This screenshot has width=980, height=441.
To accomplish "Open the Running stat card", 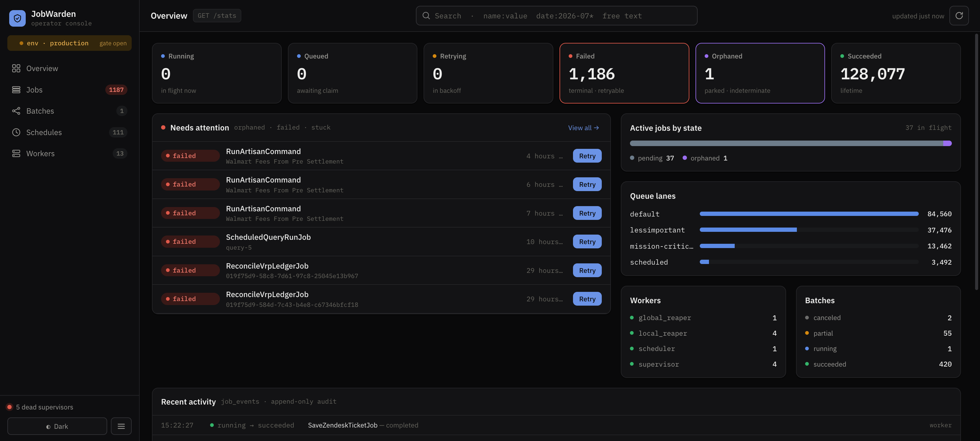I will click(x=217, y=73).
